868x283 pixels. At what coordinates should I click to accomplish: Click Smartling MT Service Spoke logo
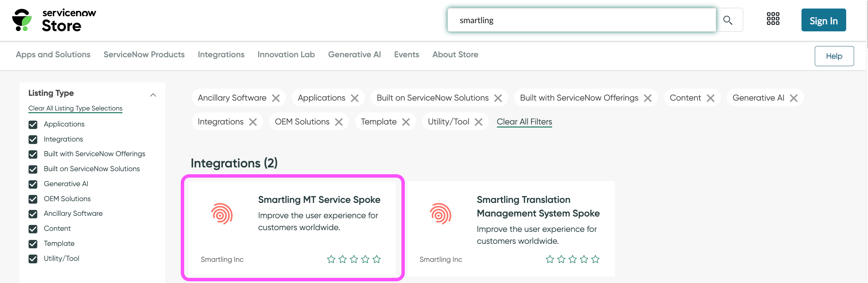point(222,214)
